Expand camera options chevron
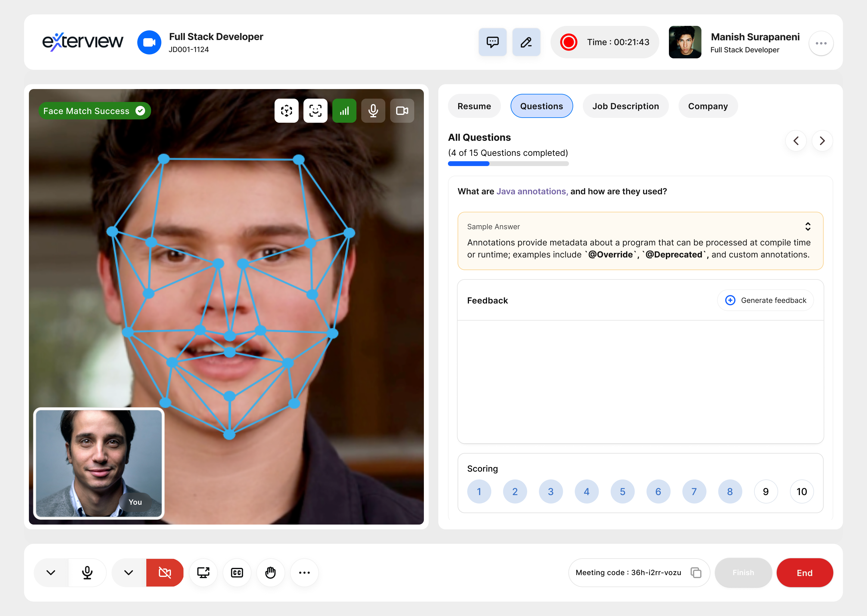This screenshot has height=616, width=867. pyautogui.click(x=129, y=572)
